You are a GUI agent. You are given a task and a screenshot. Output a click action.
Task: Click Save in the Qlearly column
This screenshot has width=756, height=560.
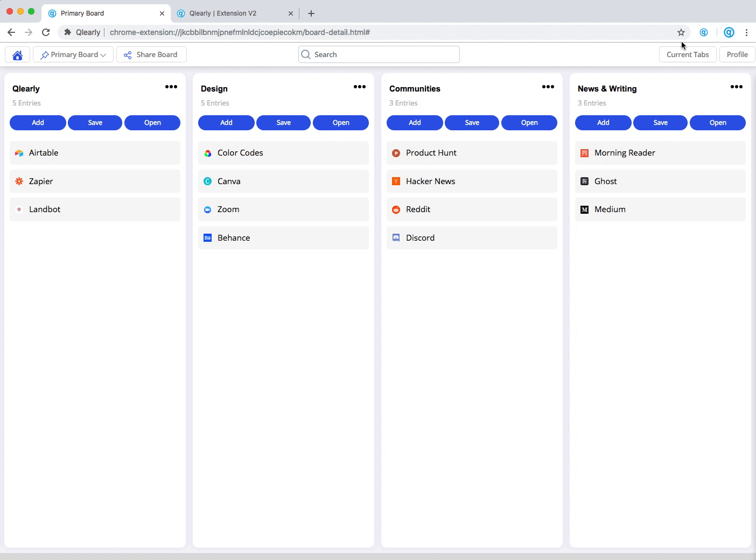coord(95,123)
